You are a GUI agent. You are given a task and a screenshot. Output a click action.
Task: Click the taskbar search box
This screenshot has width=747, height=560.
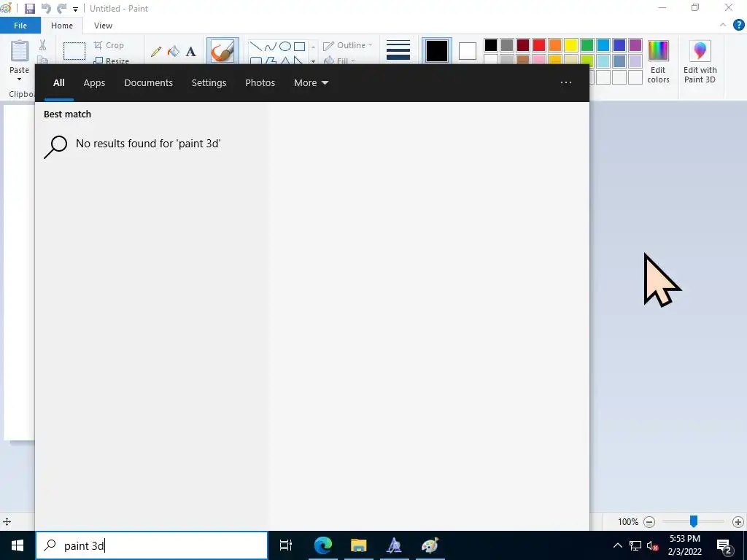pyautogui.click(x=152, y=545)
